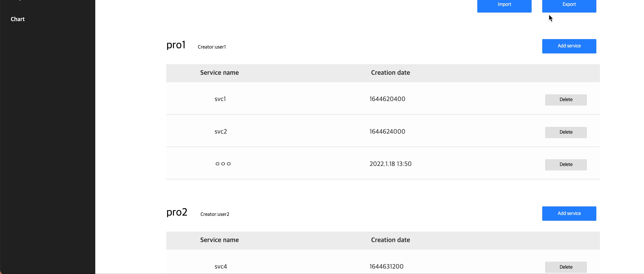Click the ○○○ service name
This screenshot has width=644, height=274.
pyautogui.click(x=223, y=164)
